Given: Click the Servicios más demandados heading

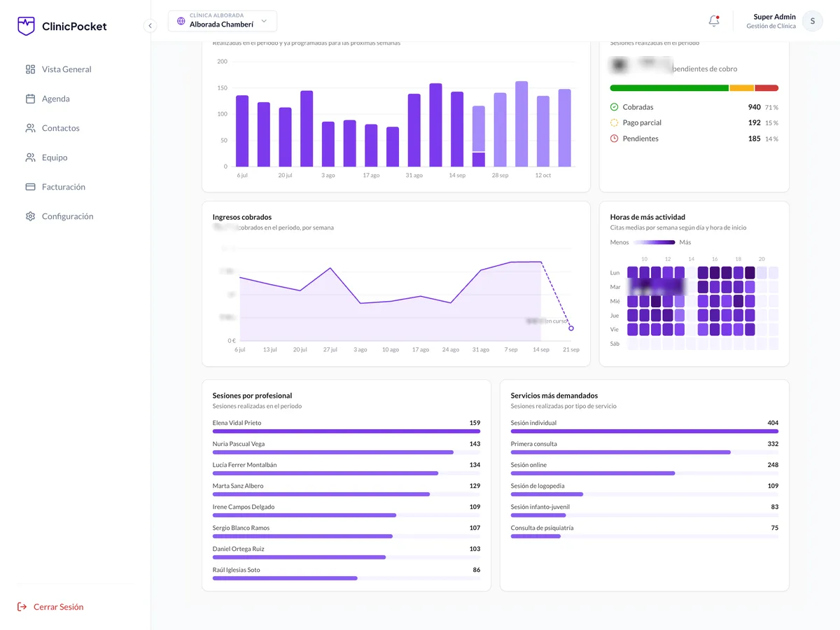Looking at the screenshot, I should click(554, 395).
